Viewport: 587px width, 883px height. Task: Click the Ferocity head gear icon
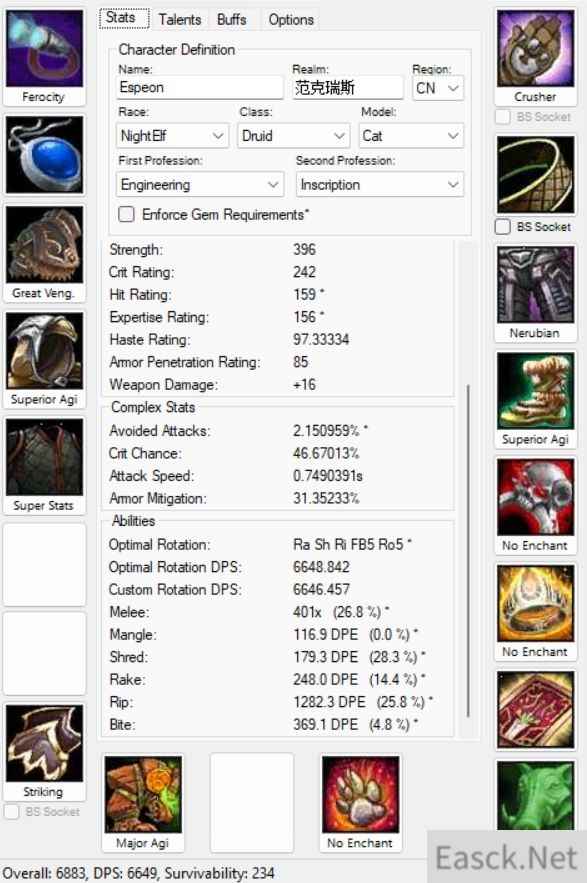coord(45,48)
